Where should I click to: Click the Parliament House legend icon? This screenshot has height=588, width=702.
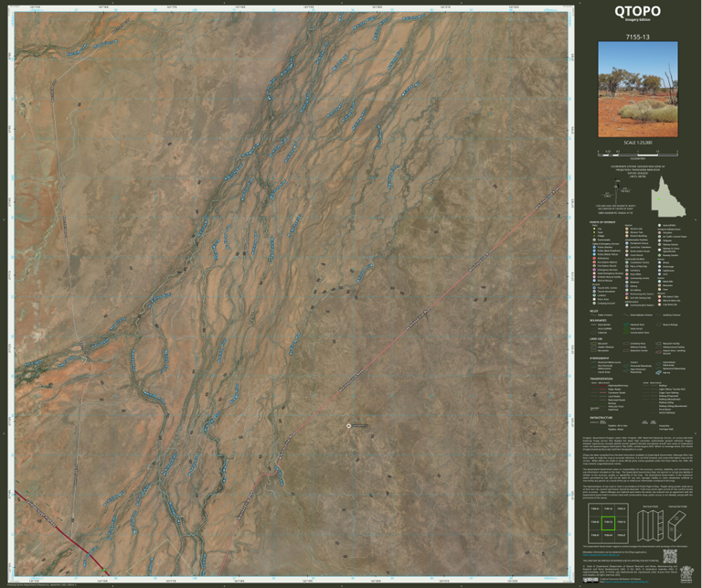pyautogui.click(x=627, y=243)
